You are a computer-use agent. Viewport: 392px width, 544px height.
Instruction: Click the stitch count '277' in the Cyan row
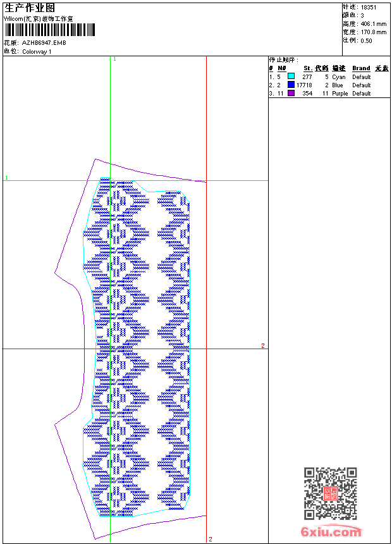pyautogui.click(x=307, y=77)
